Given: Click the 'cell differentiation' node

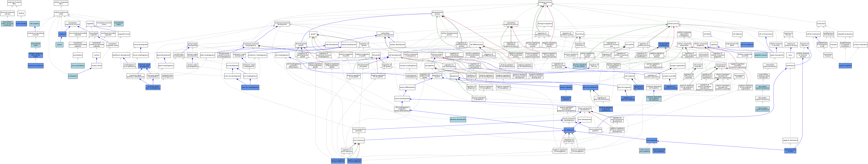Looking at the screenshot, I should coord(476,45).
